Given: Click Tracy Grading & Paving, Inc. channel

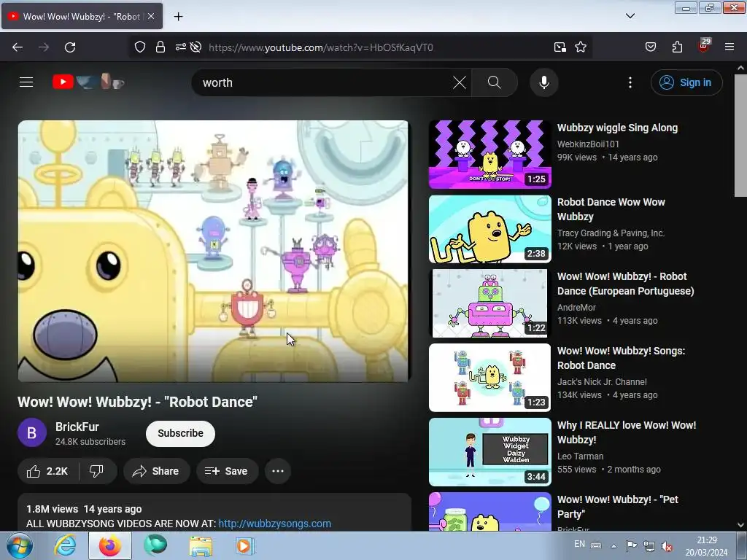Looking at the screenshot, I should [611, 233].
